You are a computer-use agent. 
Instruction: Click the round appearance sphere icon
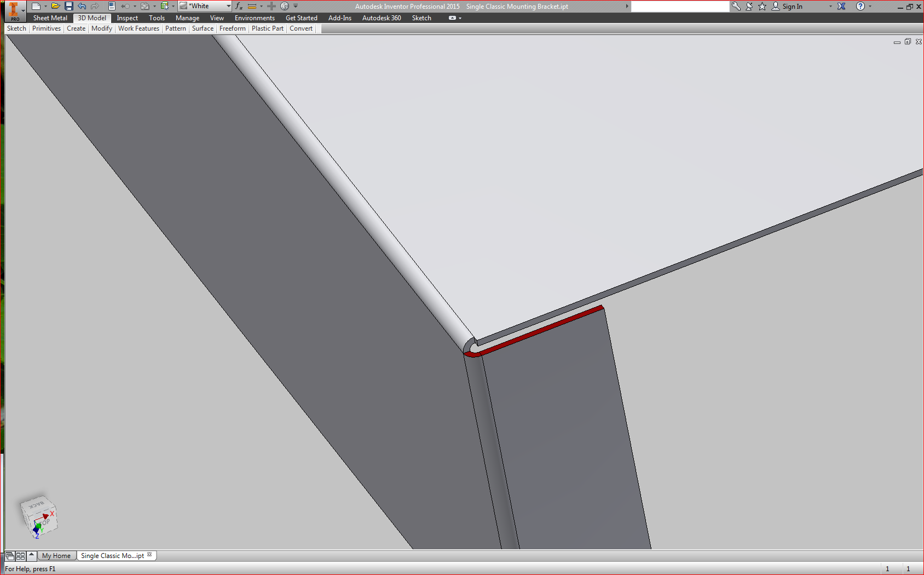[285, 6]
